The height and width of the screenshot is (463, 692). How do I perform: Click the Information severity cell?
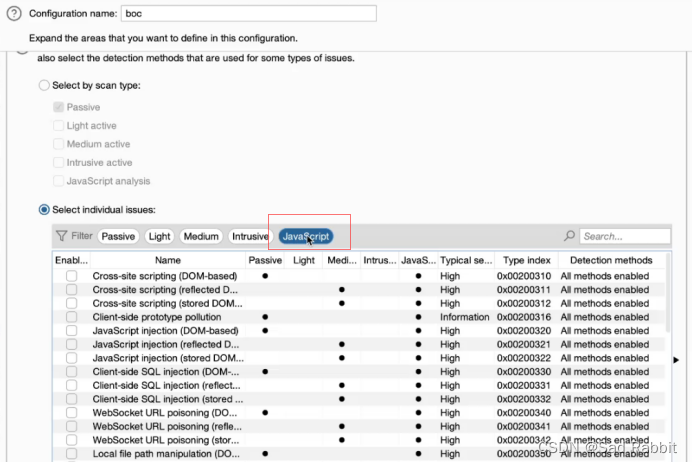tap(465, 317)
